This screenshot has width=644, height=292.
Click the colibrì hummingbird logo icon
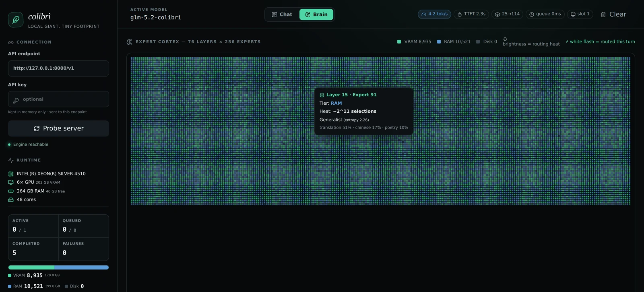tap(16, 20)
